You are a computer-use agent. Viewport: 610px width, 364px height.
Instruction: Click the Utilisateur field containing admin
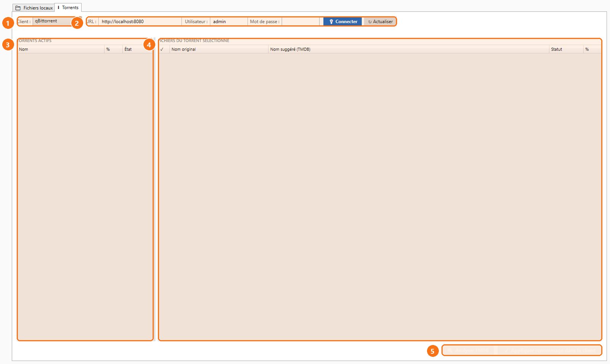coord(229,22)
